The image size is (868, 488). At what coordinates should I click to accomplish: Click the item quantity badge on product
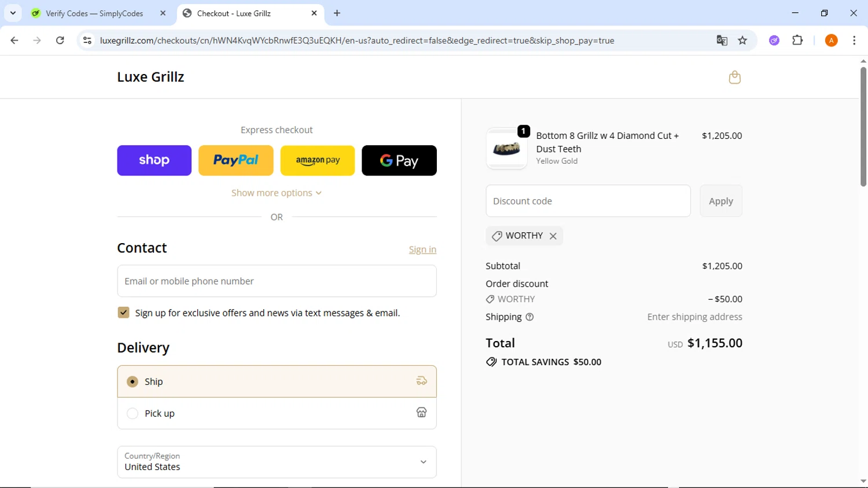524,131
